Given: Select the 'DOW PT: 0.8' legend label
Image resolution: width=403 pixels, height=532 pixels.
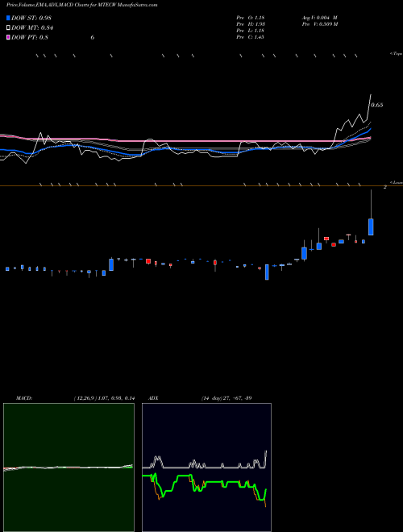Looking at the screenshot, I should coord(30,37).
